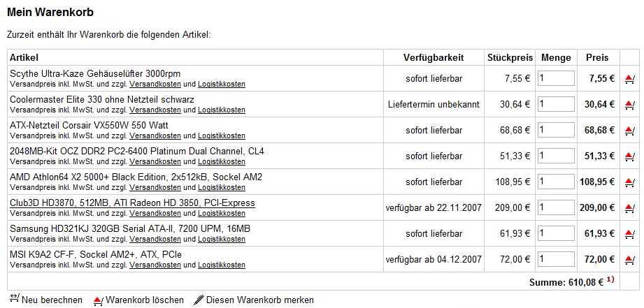
Task: Open Club3D HD3870 product link
Action: pyautogui.click(x=132, y=203)
